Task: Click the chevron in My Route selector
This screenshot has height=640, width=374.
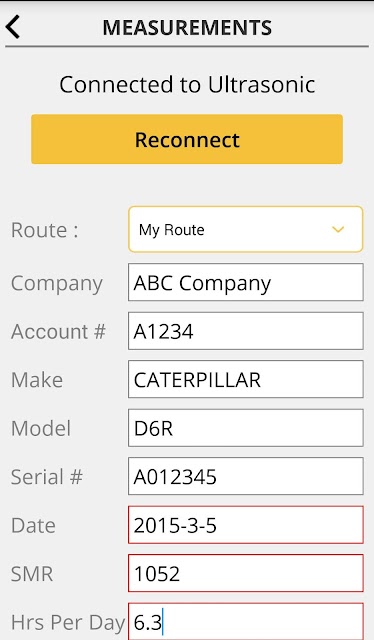Action: coord(338,229)
